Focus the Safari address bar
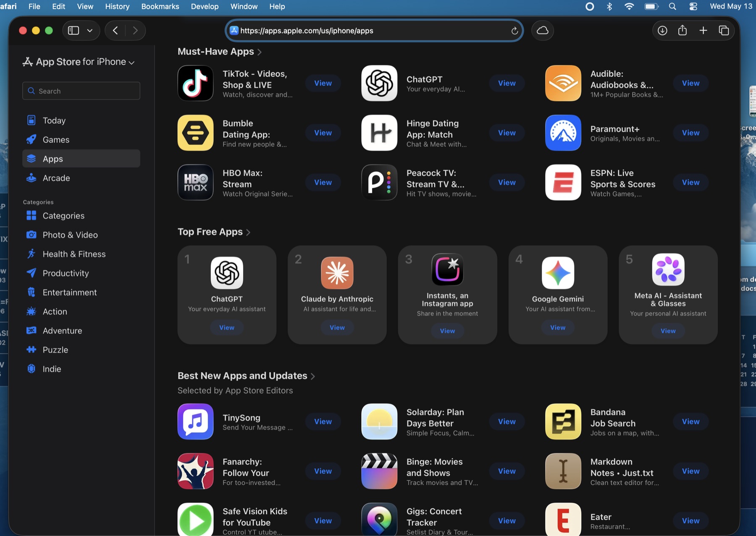The image size is (756, 536). click(374, 31)
